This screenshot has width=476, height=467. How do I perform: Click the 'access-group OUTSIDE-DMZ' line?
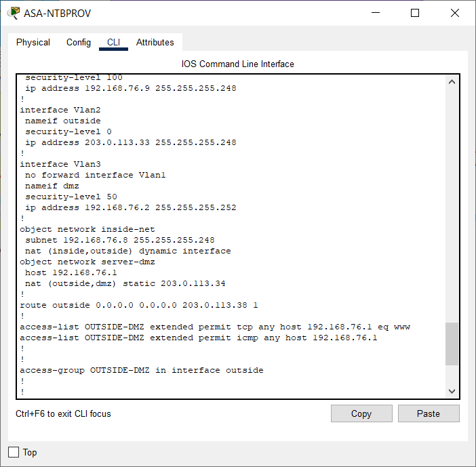click(x=142, y=370)
